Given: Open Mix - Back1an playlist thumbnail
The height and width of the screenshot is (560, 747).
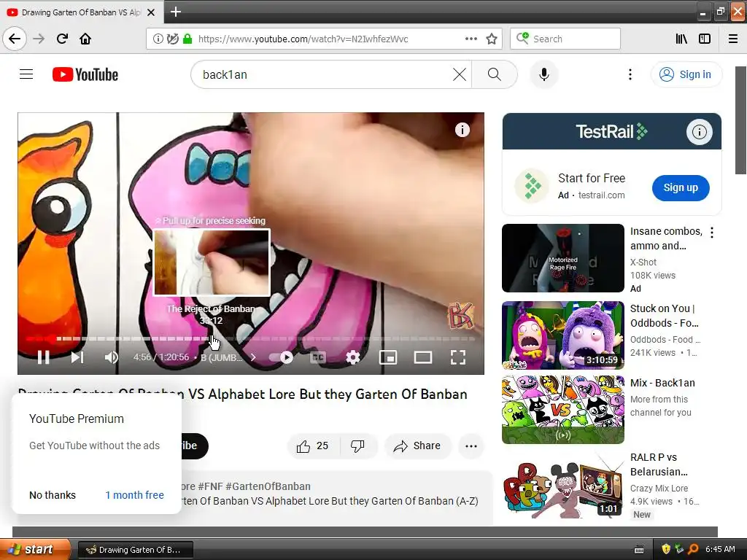Looking at the screenshot, I should click(562, 410).
